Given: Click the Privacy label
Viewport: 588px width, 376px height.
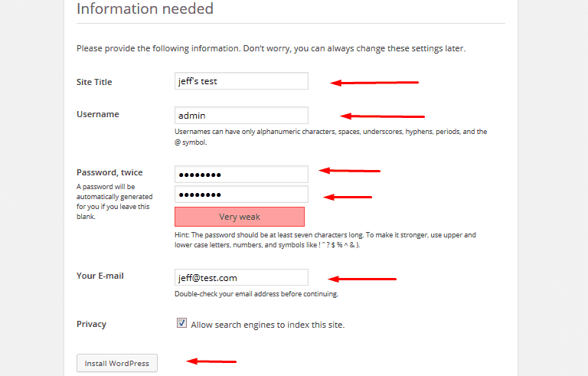Looking at the screenshot, I should [x=91, y=324].
